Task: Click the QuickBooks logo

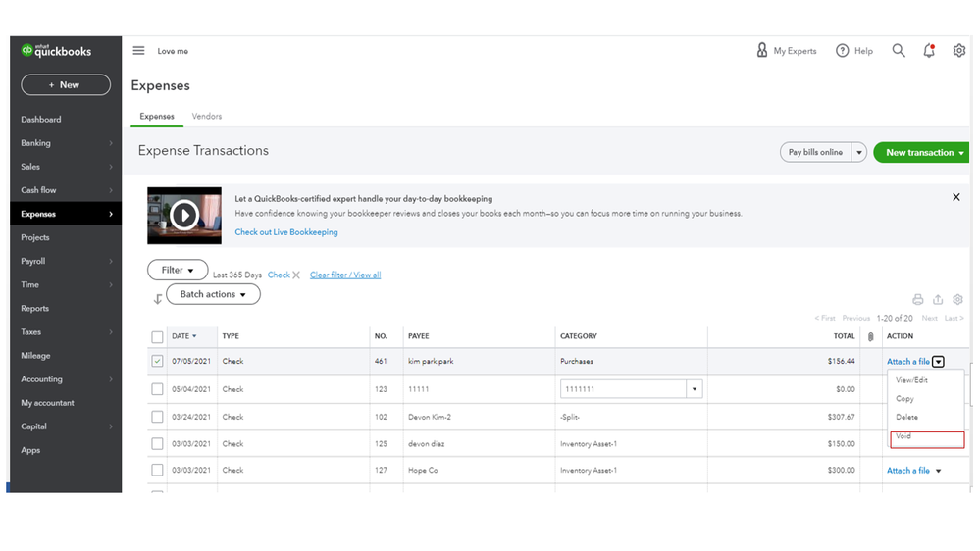Action: (x=56, y=51)
